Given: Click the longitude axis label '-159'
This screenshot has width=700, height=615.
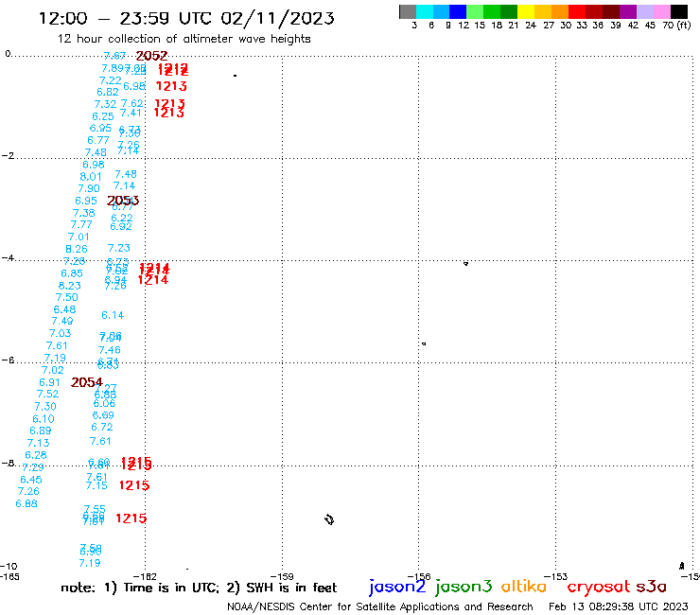Looking at the screenshot, I should pos(282,576).
